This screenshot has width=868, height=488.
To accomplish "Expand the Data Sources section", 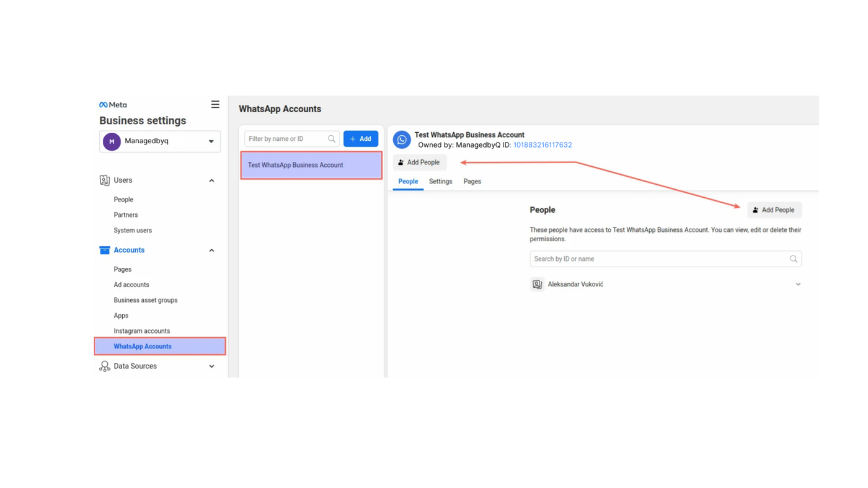I will [x=211, y=366].
